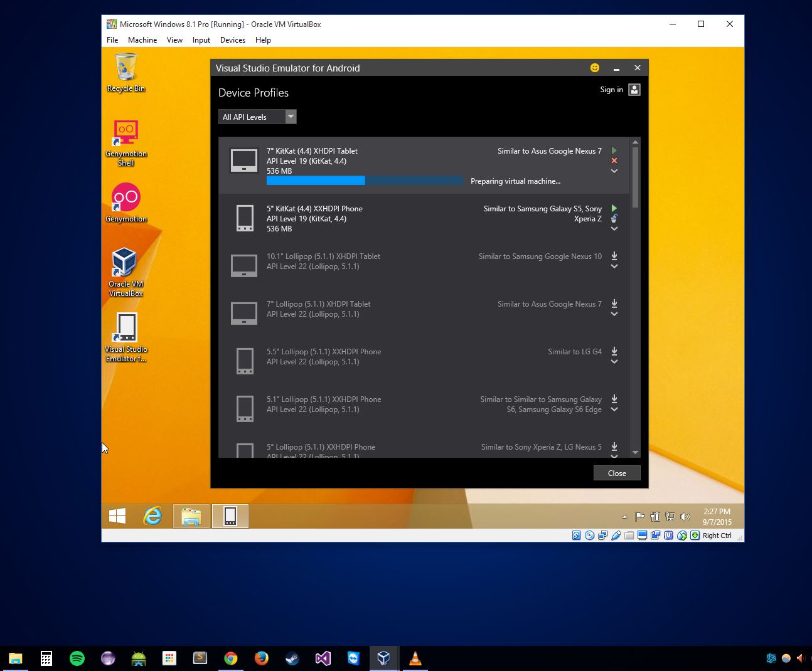The height and width of the screenshot is (671, 812).
Task: Click the device list scrollbar thumb
Action: tap(635, 177)
